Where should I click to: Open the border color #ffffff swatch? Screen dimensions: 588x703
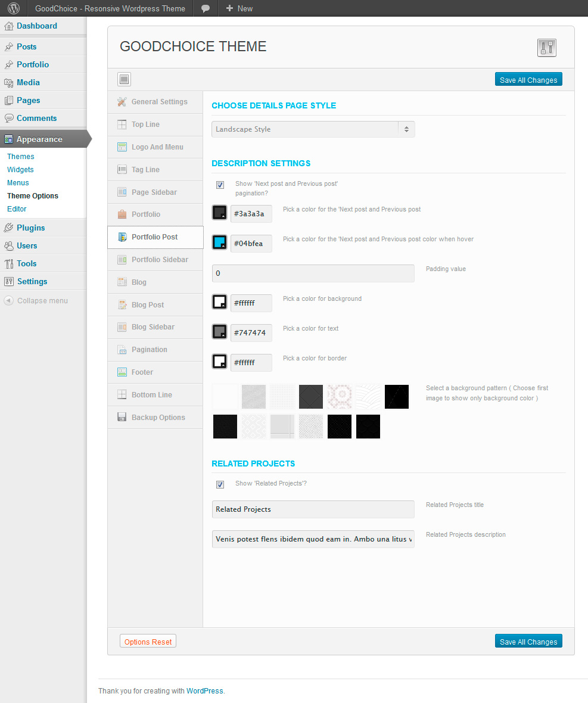(220, 362)
